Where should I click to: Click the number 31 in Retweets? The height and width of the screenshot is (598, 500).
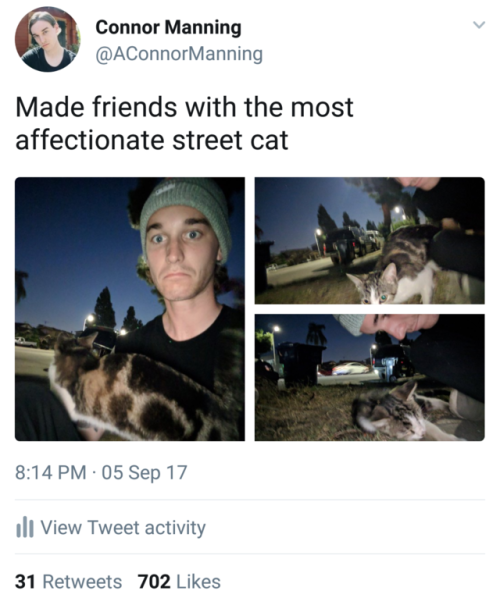(x=25, y=582)
